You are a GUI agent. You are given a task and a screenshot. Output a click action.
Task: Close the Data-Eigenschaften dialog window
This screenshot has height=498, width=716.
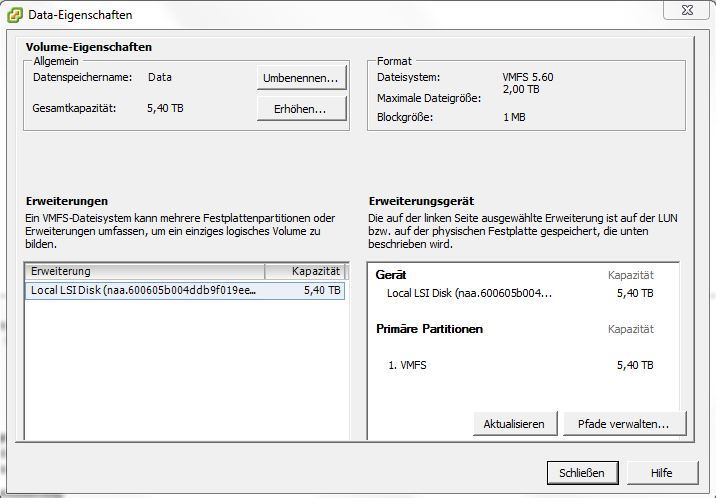[x=687, y=10]
